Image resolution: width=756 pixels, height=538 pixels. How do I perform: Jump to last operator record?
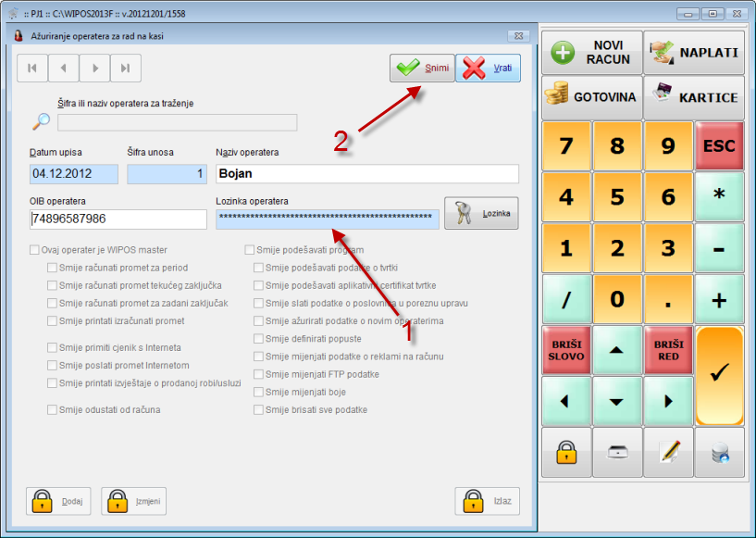pyautogui.click(x=126, y=68)
